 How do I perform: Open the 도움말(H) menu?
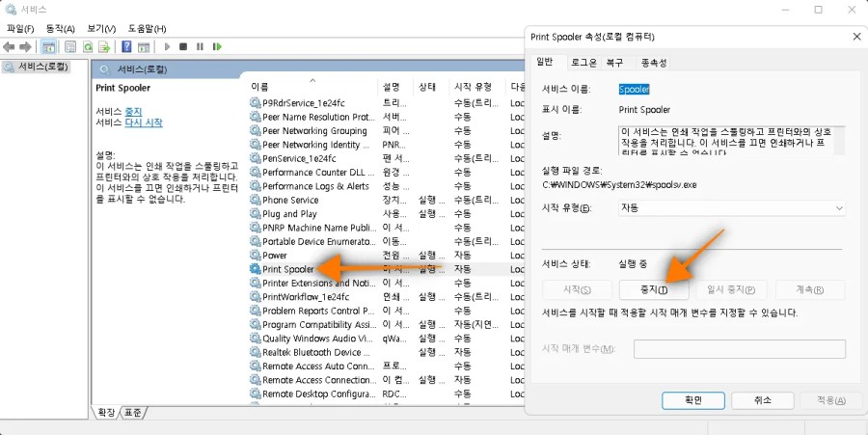point(147,29)
